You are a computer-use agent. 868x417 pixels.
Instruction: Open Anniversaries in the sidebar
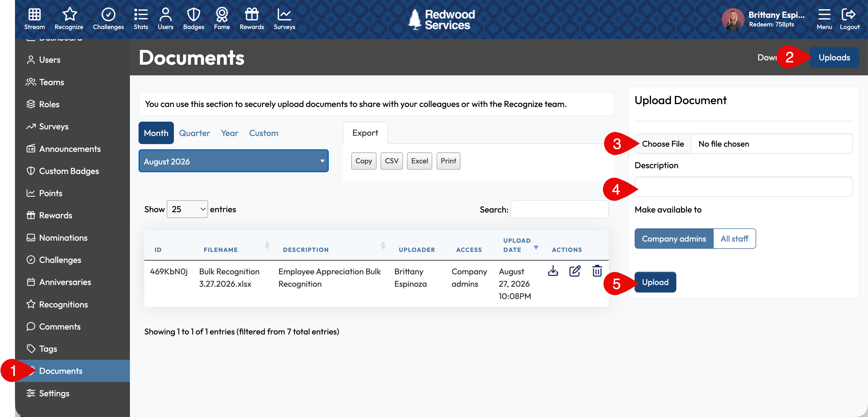click(x=72, y=282)
